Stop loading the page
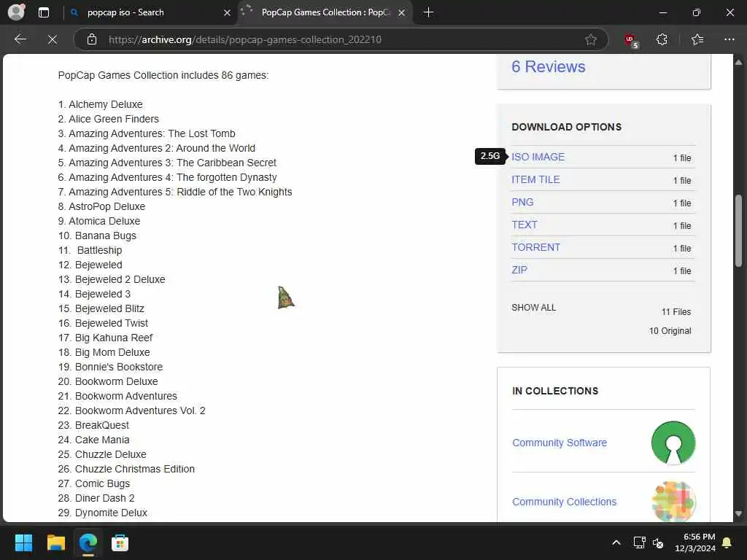 [x=53, y=39]
